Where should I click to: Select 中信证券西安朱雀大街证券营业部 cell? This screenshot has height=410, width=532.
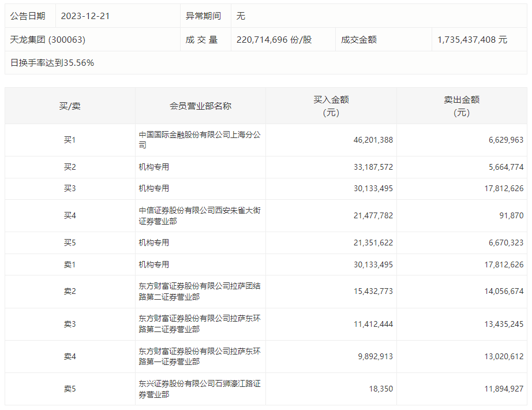click(x=200, y=216)
